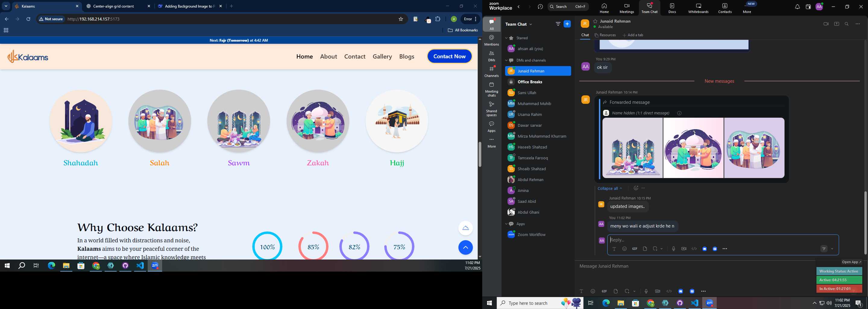Click Zoom Search field
The image size is (868, 309).
pos(568,6)
